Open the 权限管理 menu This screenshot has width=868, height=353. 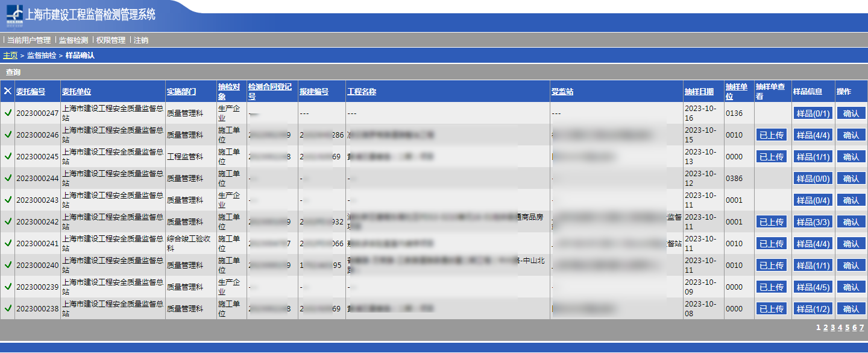point(111,40)
